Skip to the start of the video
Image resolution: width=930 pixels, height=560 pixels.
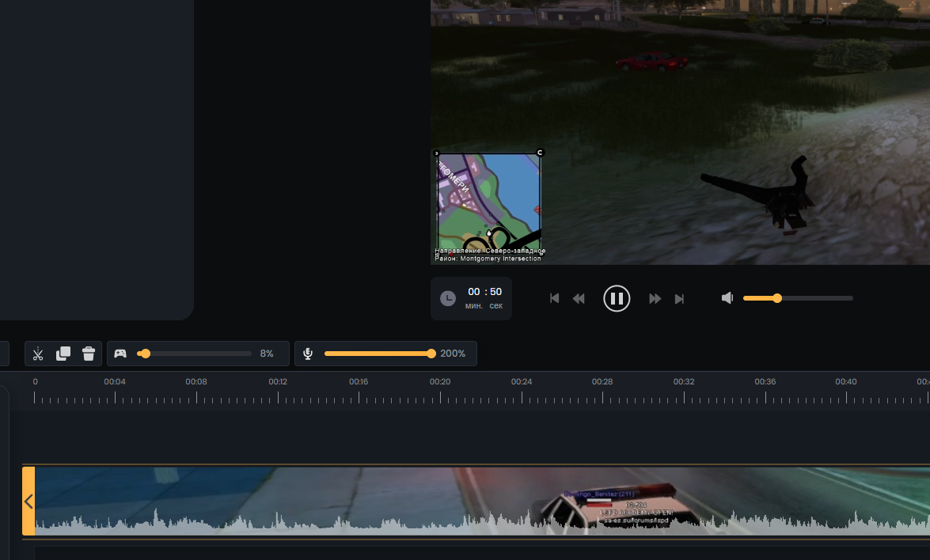[x=555, y=298]
